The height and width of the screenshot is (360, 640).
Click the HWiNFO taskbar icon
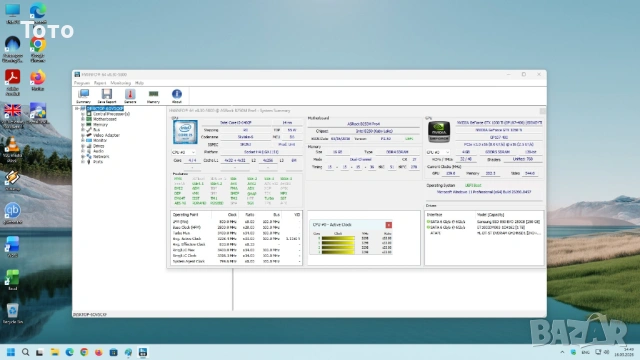click(142, 352)
